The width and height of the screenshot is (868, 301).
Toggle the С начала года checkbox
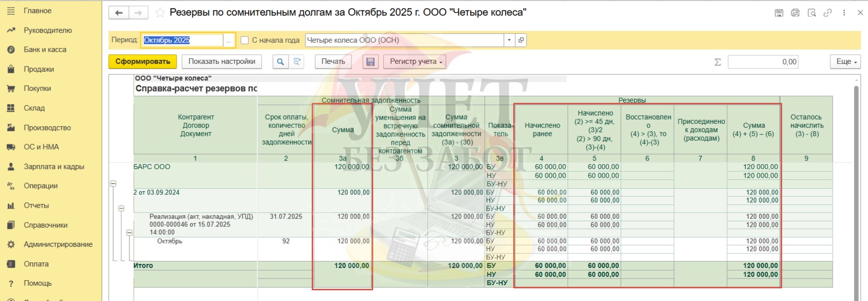pyautogui.click(x=245, y=40)
